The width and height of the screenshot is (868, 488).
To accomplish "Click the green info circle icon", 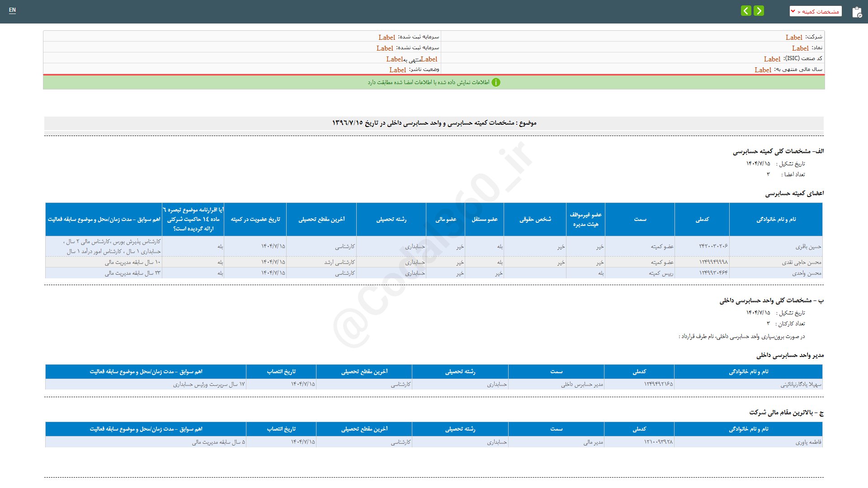I will coord(496,82).
